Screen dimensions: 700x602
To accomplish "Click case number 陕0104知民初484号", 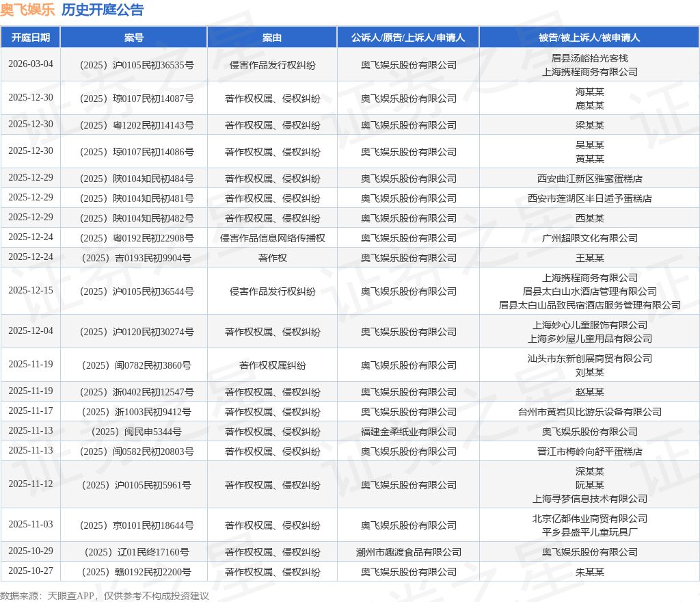I will tap(137, 179).
